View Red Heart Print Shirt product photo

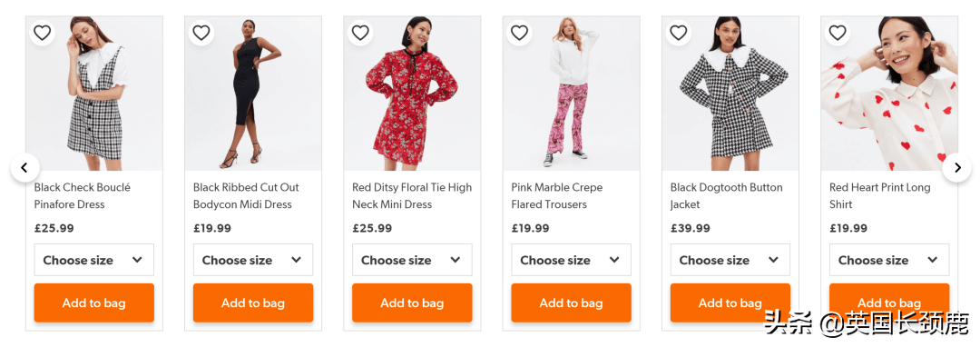(889, 94)
